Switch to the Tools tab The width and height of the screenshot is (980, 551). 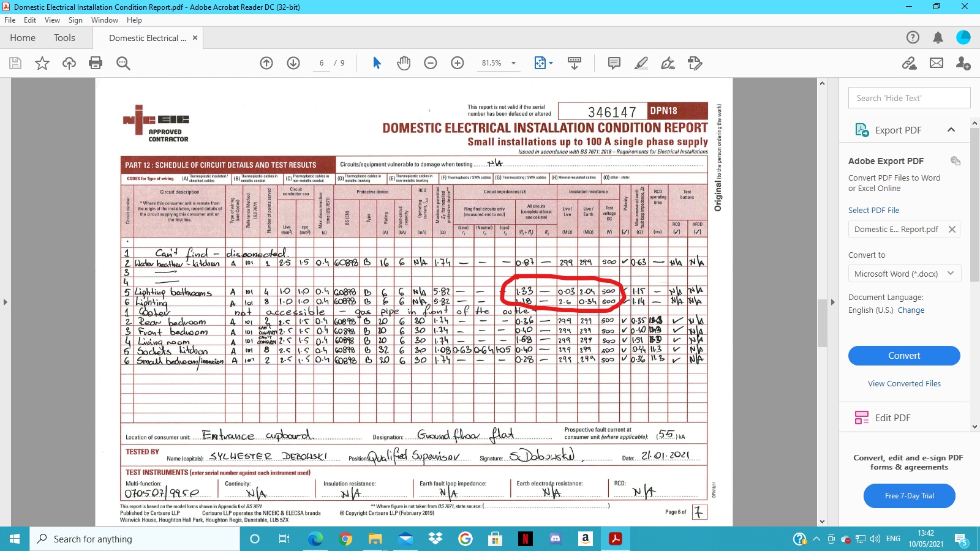click(x=64, y=38)
